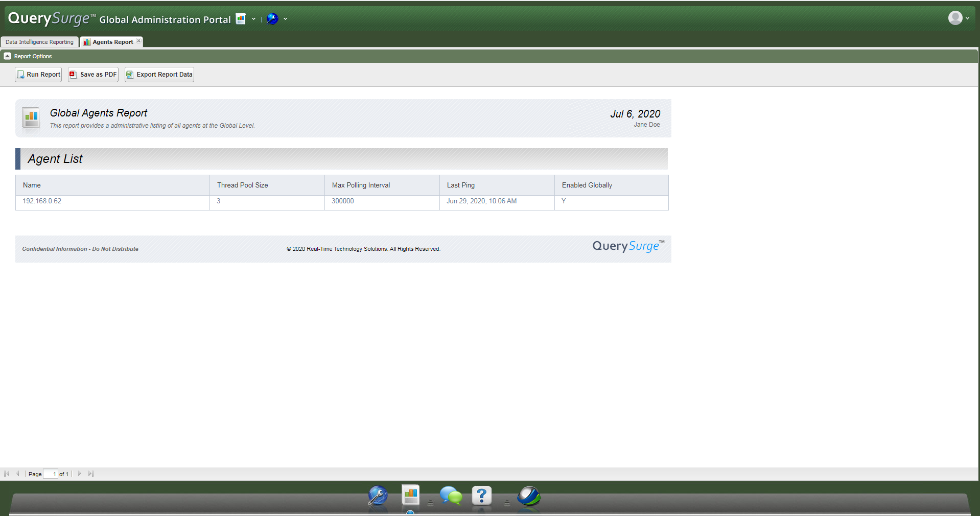Image resolution: width=980 pixels, height=516 pixels.
Task: Click the Y enabled globally value
Action: (x=564, y=201)
